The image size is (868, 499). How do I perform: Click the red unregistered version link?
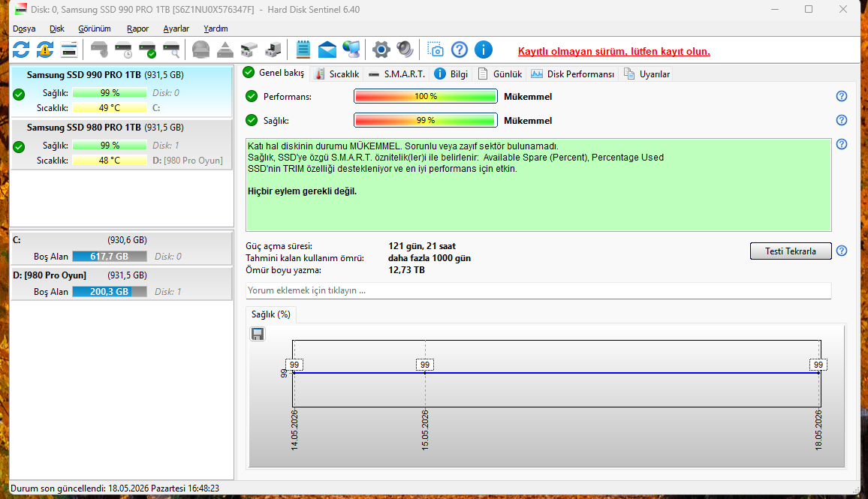(614, 52)
